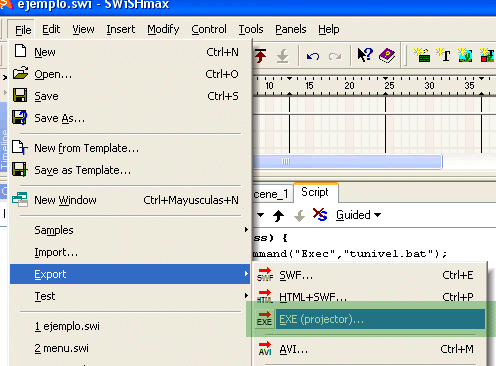The image size is (496, 366).
Task: Click the grayed move script down arrow
Action: 299,216
